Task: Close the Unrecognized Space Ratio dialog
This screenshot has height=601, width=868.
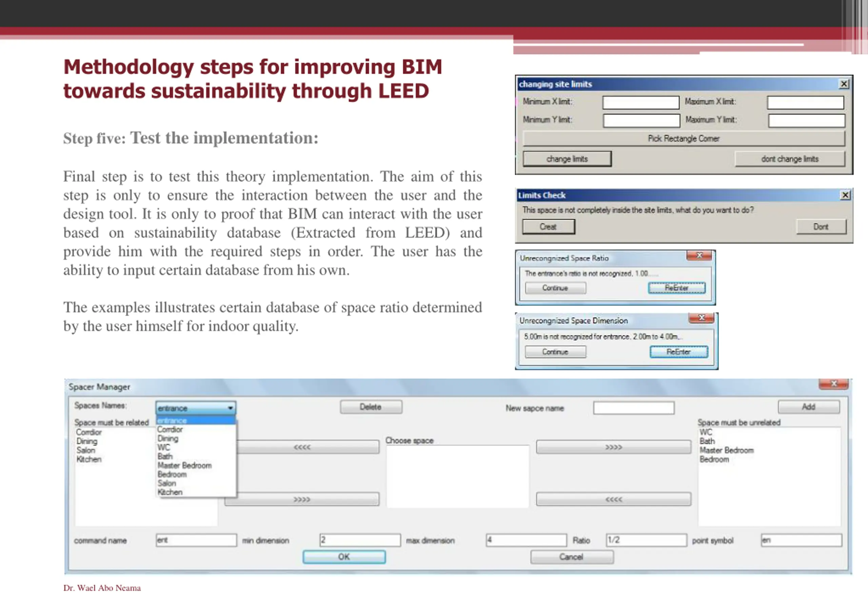Action: click(699, 255)
